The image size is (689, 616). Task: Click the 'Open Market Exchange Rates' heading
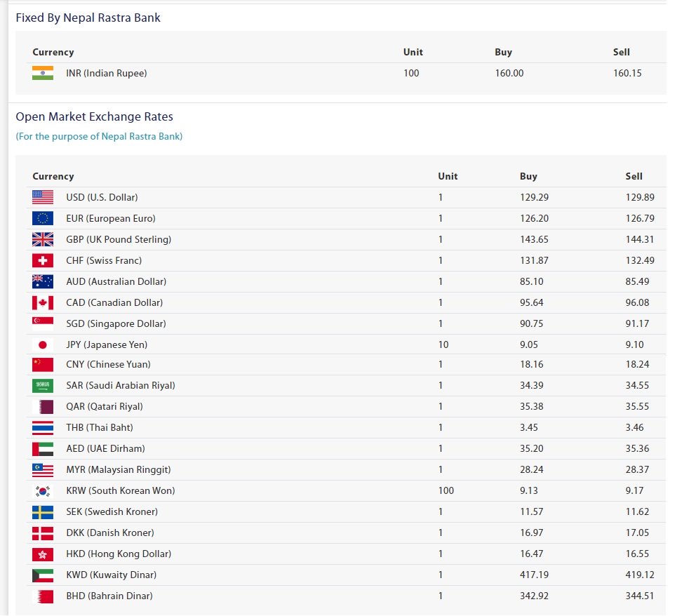[x=94, y=116]
